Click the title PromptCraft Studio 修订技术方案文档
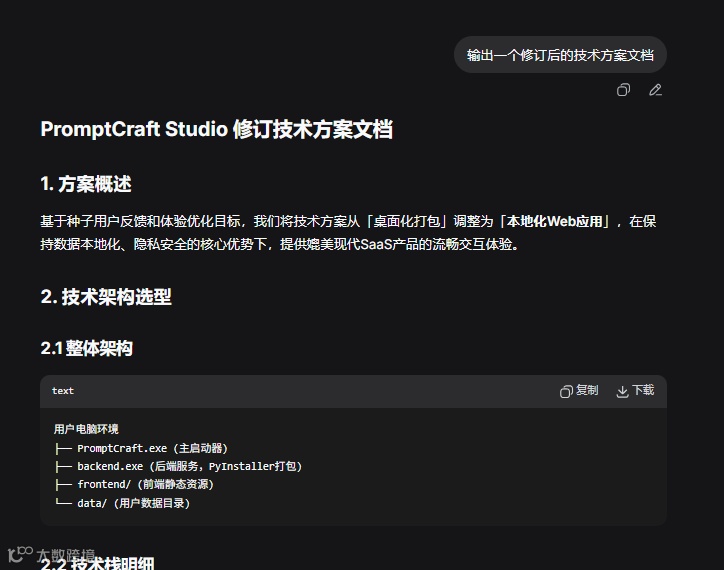This screenshot has height=570, width=724. (x=217, y=129)
